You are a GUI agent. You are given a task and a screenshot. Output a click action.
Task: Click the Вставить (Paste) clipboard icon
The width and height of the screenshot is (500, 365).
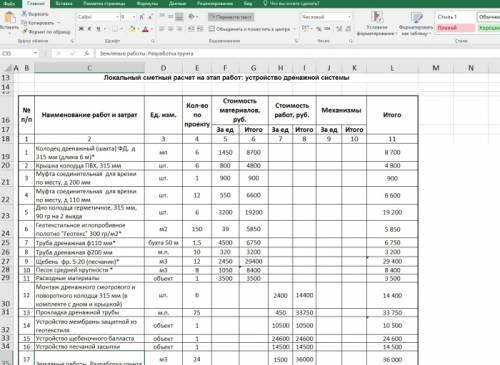(9, 18)
